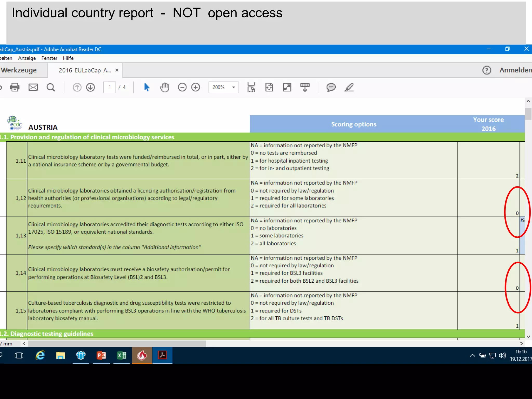Image resolution: width=532 pixels, height=399 pixels.
Task: Click the fit width scrolling icon
Action: (x=251, y=87)
